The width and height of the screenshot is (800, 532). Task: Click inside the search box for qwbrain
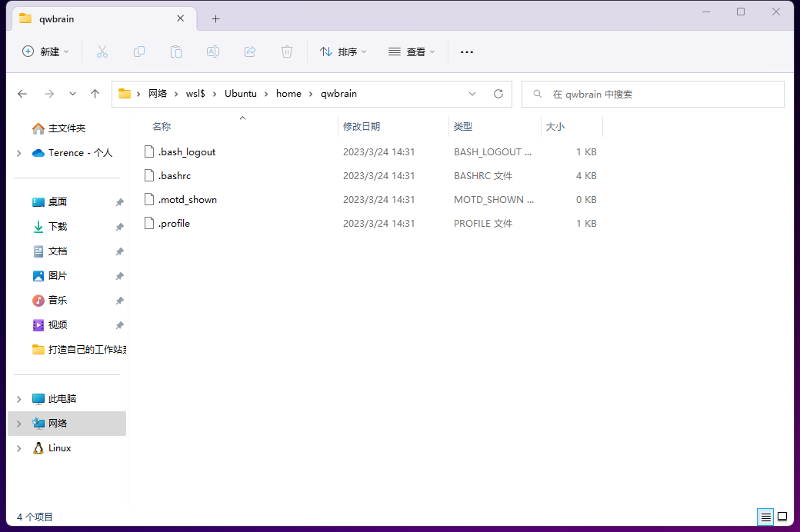tap(652, 93)
